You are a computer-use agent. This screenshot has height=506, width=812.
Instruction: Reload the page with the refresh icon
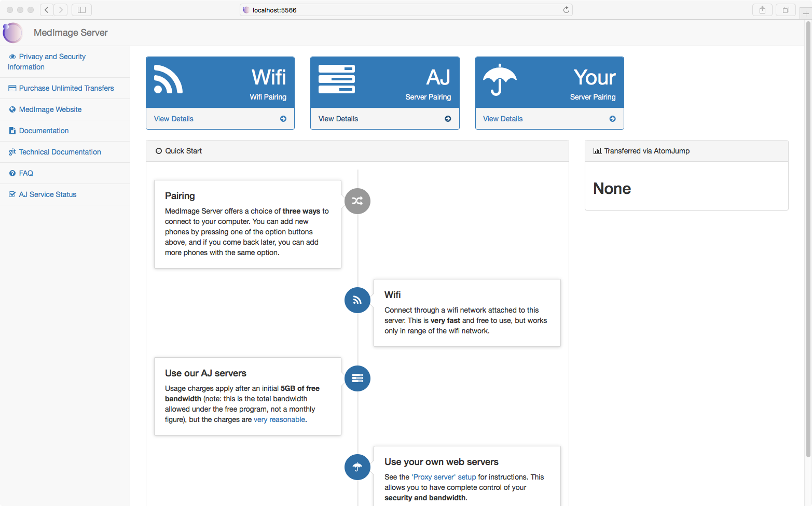[566, 10]
